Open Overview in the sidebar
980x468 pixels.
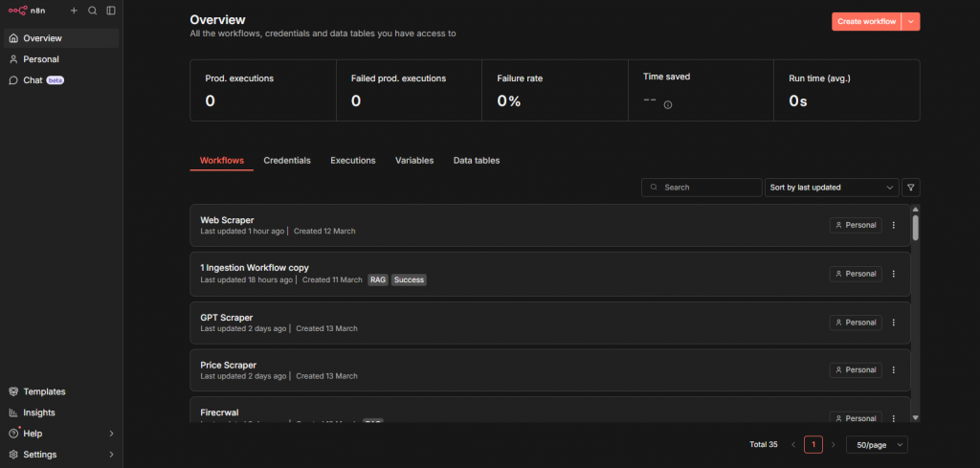point(61,38)
